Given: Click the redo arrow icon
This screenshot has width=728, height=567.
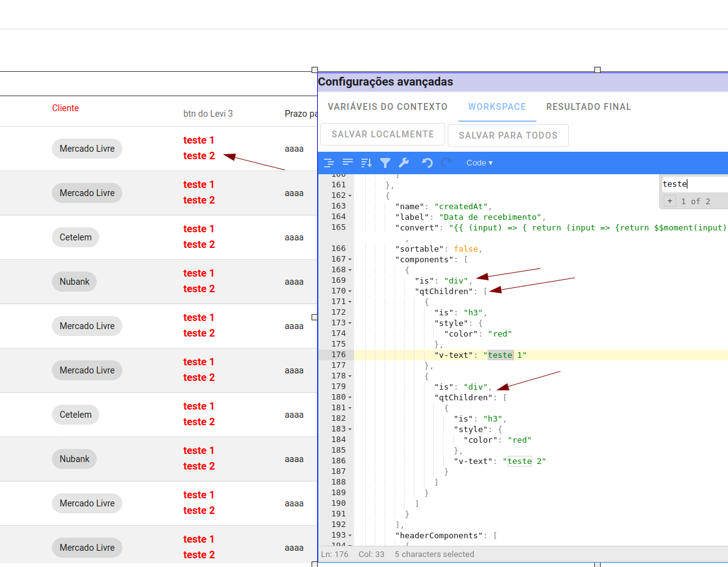Looking at the screenshot, I should [x=446, y=162].
